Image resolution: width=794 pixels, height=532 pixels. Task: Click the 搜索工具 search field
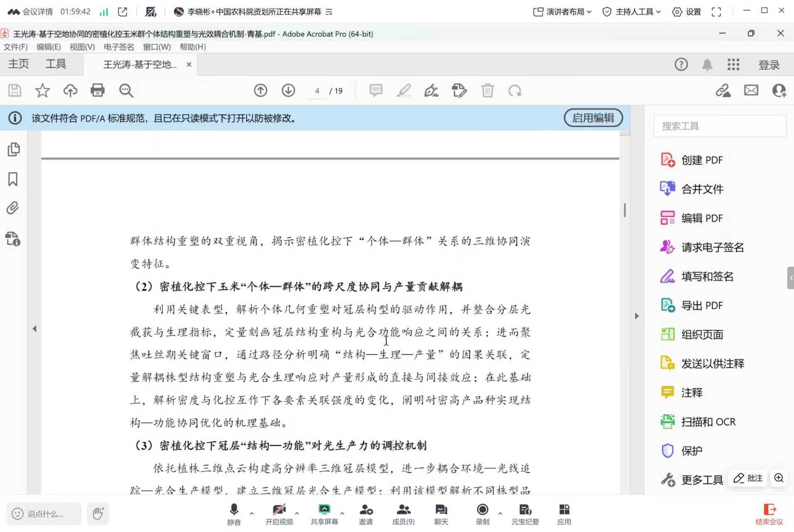pos(720,126)
